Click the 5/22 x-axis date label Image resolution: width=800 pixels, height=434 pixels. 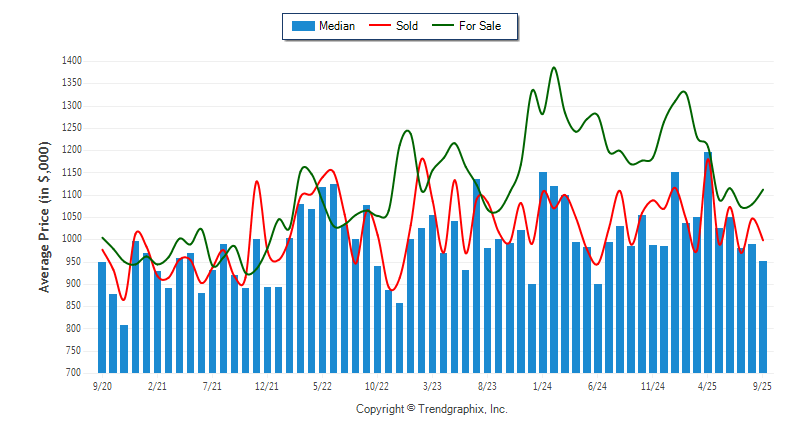pyautogui.click(x=322, y=385)
